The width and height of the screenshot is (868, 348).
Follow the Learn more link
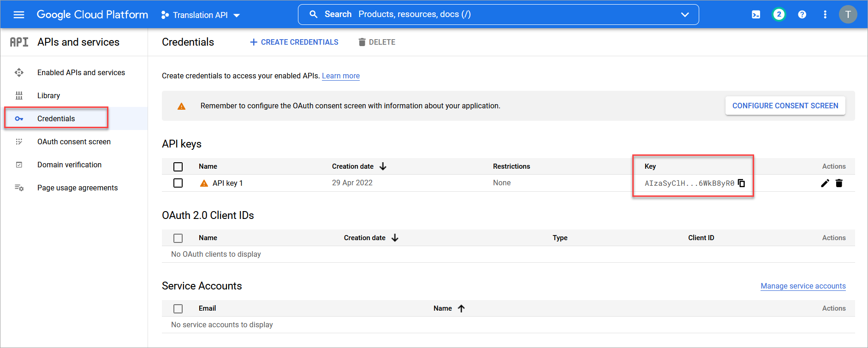click(341, 76)
